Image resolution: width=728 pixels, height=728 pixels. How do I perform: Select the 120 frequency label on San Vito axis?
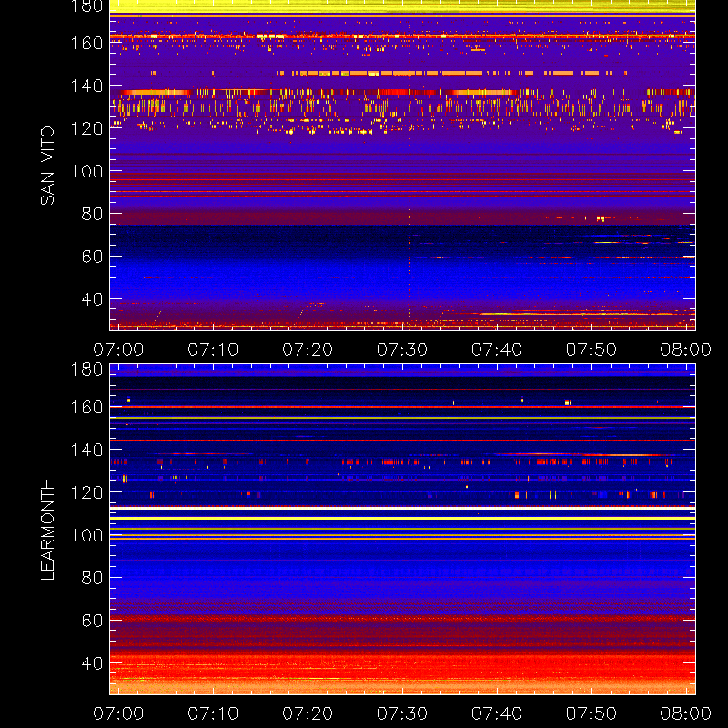[86, 128]
